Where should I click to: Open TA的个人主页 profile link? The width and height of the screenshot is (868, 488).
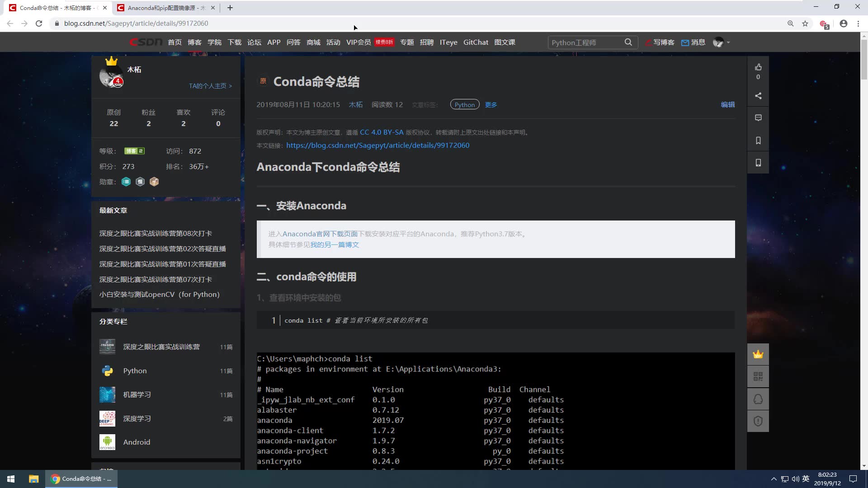pyautogui.click(x=210, y=86)
